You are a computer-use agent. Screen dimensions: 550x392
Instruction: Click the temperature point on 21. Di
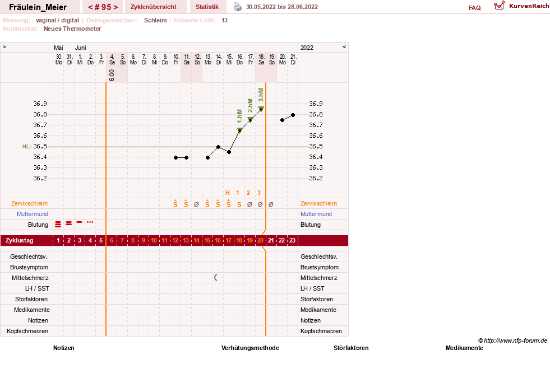[x=293, y=115]
